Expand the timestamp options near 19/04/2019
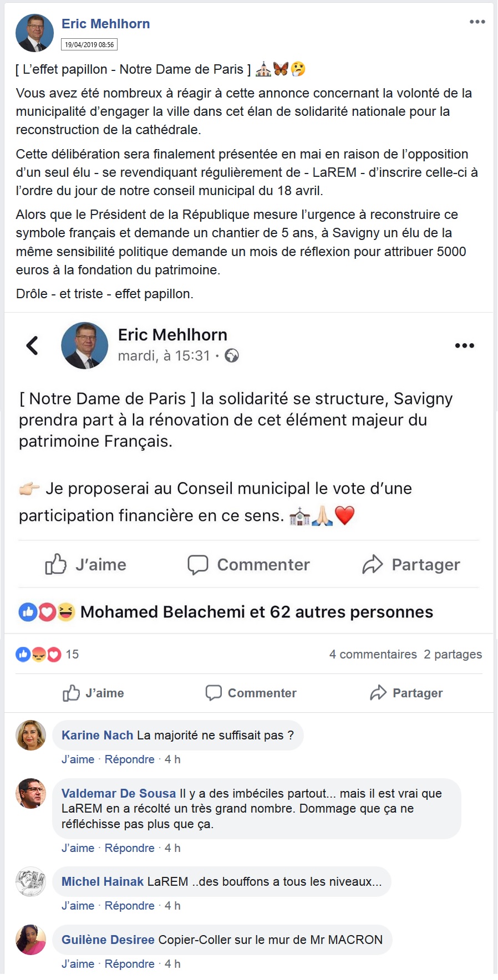 click(90, 45)
